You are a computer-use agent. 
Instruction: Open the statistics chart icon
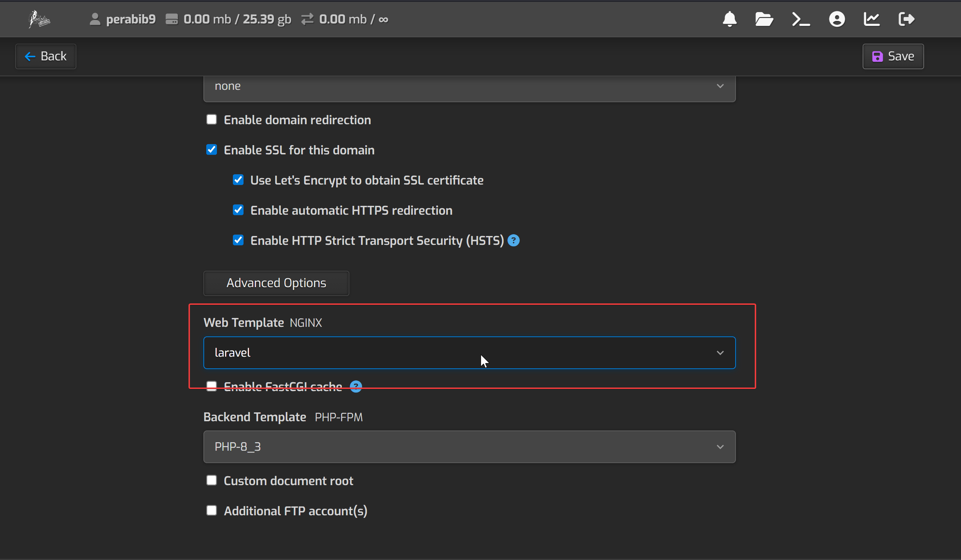pos(872,19)
